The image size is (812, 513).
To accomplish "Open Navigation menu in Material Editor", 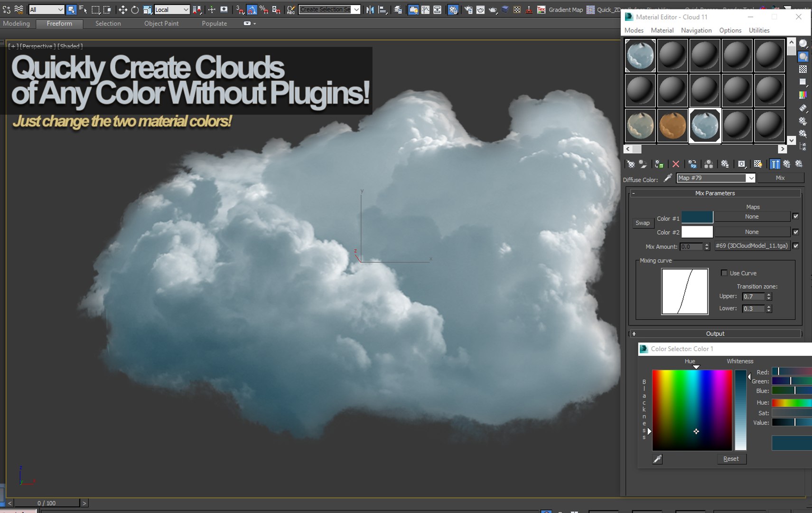I will pyautogui.click(x=696, y=30).
